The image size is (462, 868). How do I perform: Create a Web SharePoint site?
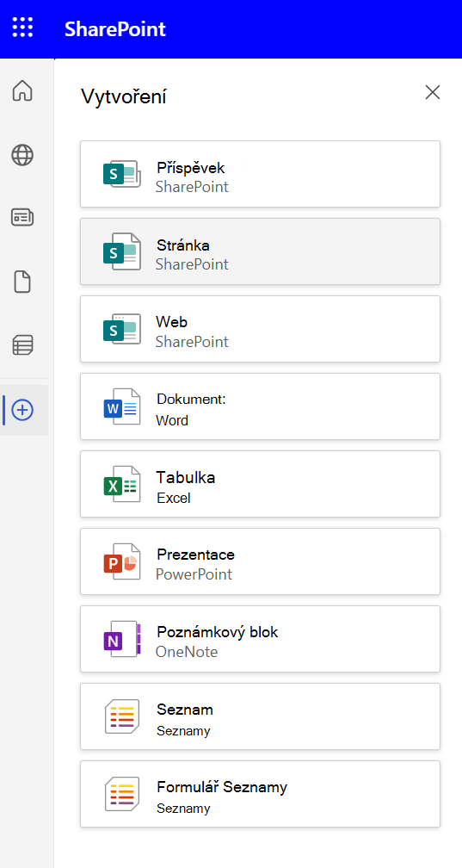[x=260, y=329]
